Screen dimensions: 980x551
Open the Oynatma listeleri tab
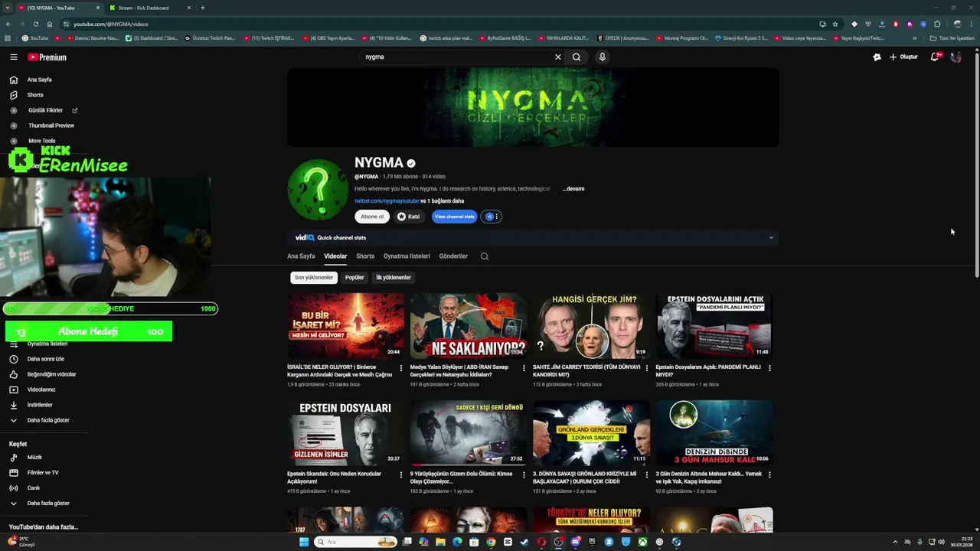407,256
